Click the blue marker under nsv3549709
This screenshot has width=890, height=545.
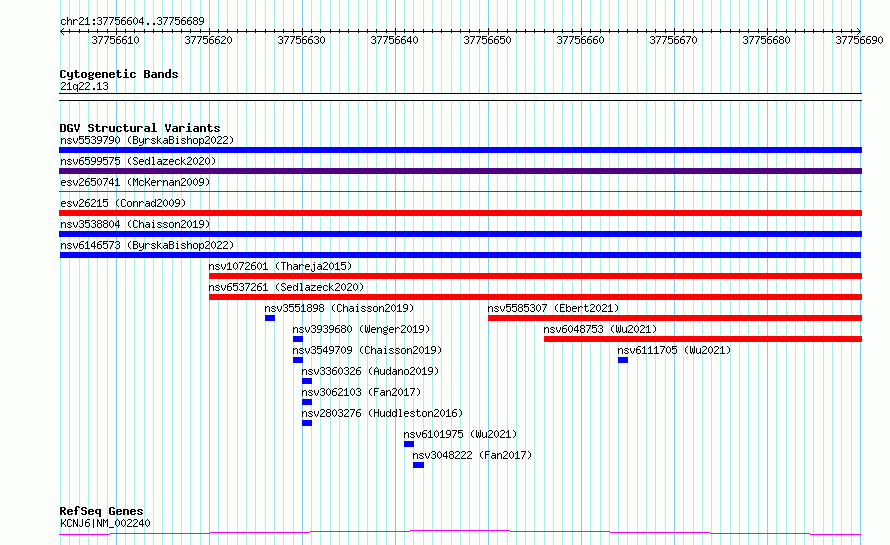(298, 360)
